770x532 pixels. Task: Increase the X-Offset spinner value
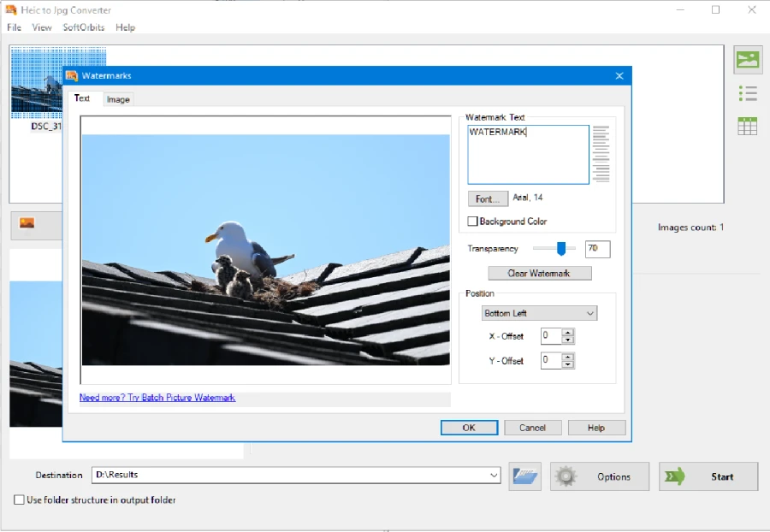[568, 332]
